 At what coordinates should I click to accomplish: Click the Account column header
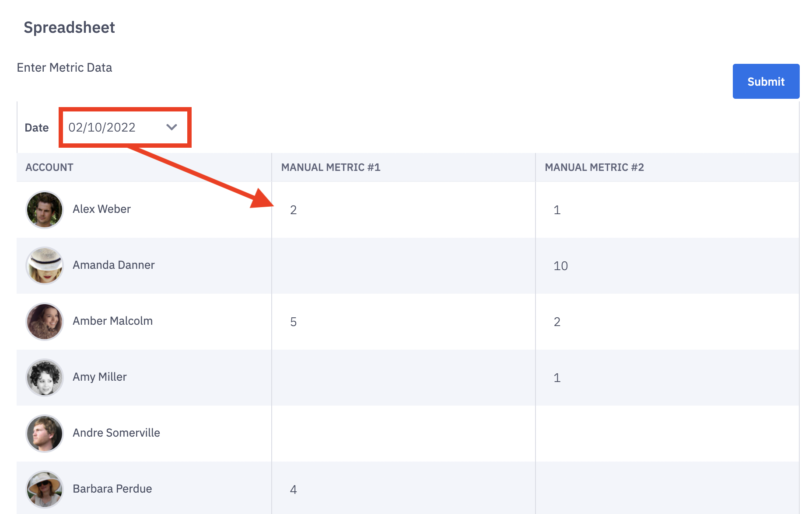pos(49,167)
